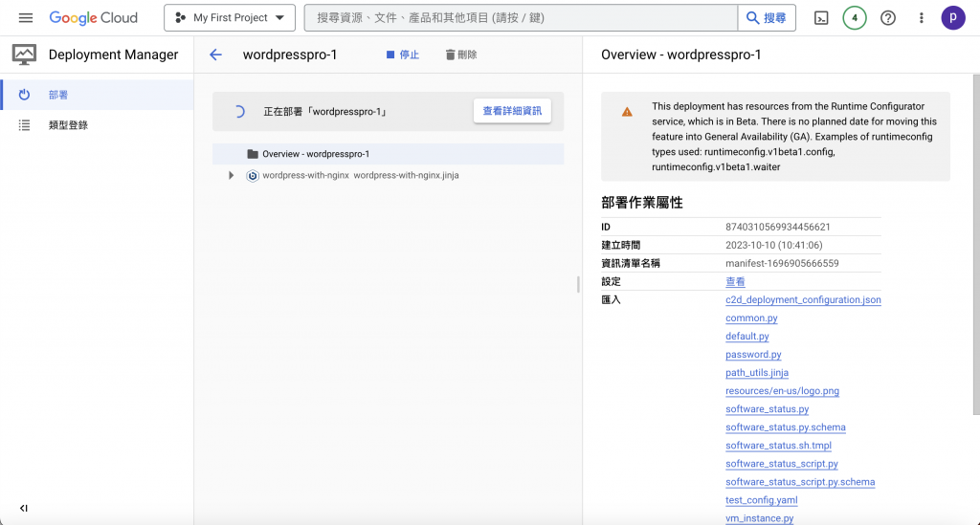Click the warning triangle icon
980x525 pixels.
tap(627, 113)
